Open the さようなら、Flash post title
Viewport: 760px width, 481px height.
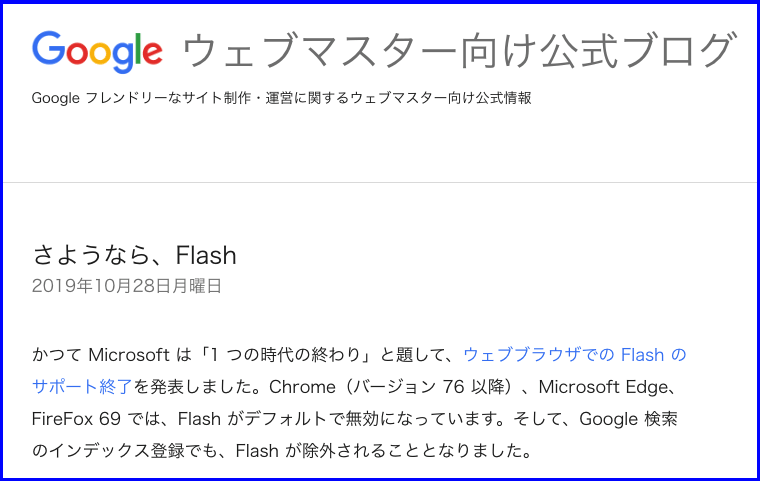(x=134, y=255)
